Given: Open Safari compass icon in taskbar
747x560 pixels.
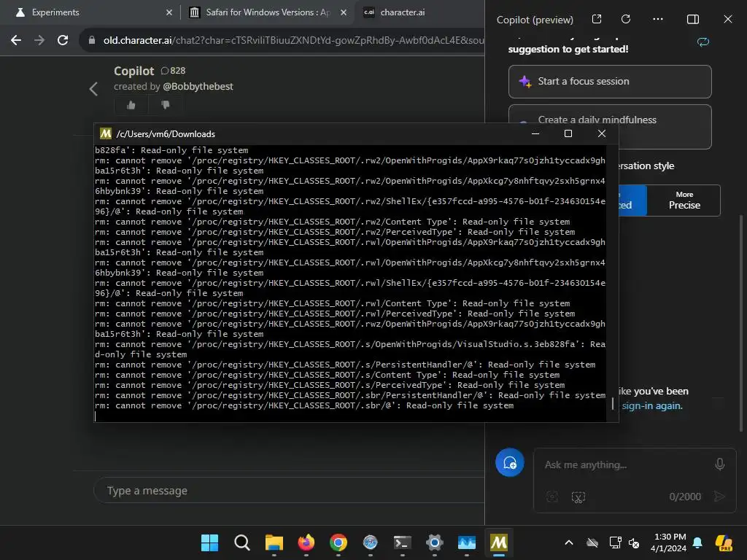Looking at the screenshot, I should pyautogui.click(x=370, y=542).
